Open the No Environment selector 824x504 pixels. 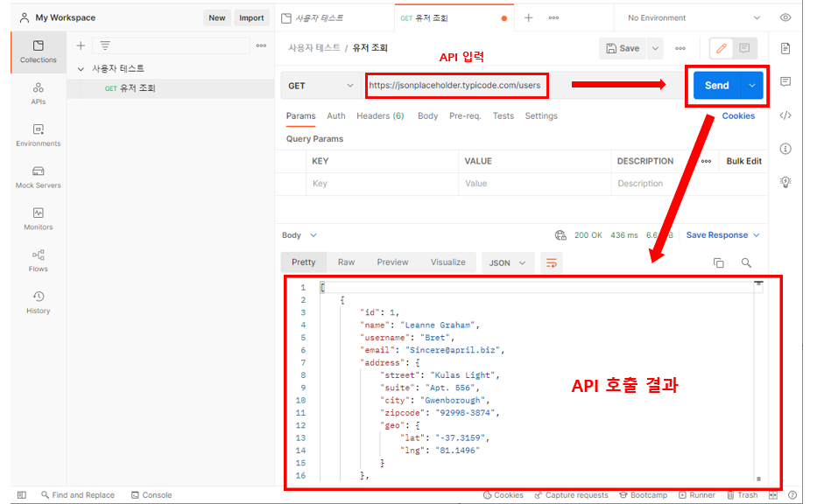coord(694,17)
